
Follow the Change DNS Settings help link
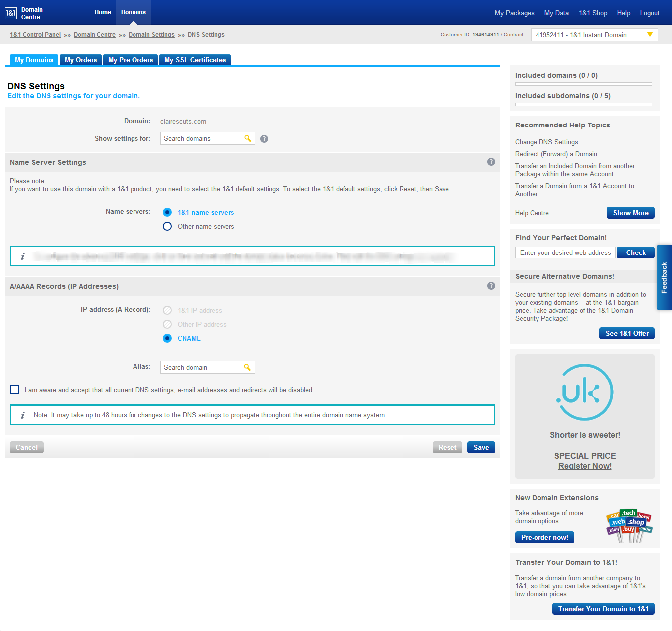pos(546,142)
